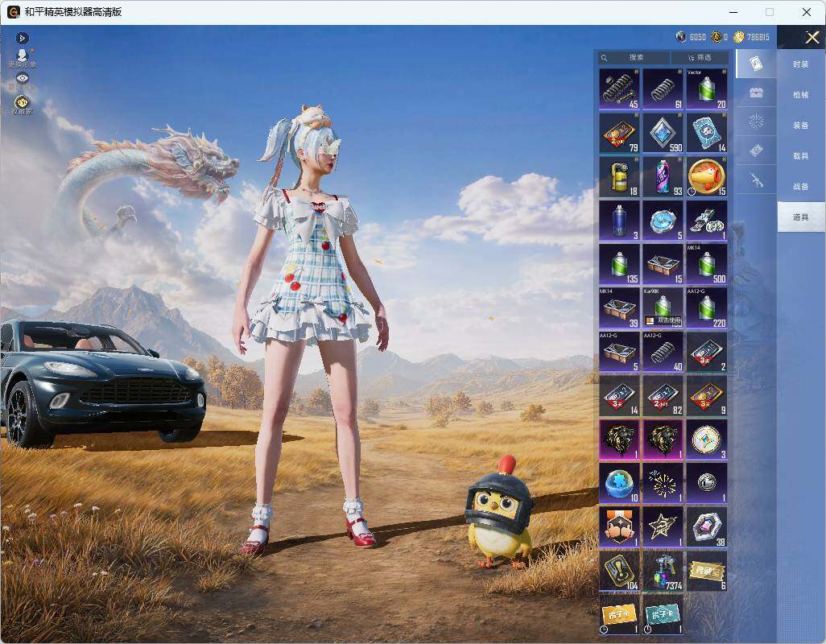Image resolution: width=826 pixels, height=644 pixels.
Task: Click the search field in inventory
Action: (x=634, y=57)
